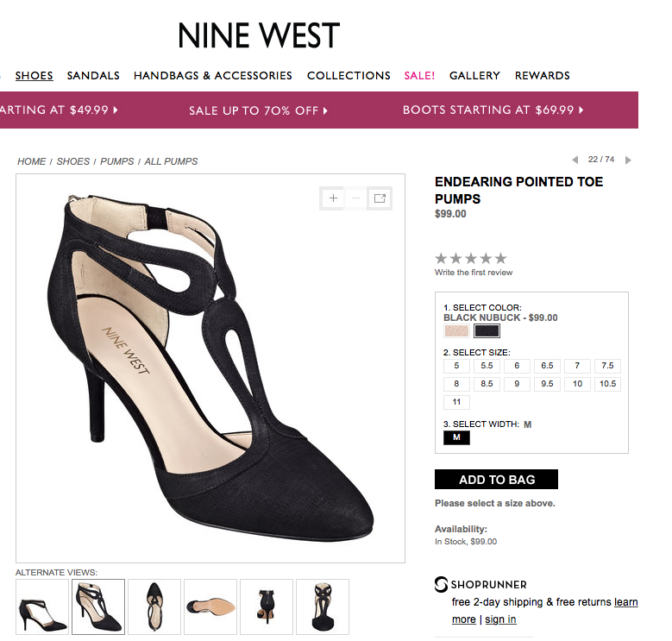Viewport: 672px width, 641px height.
Task: Select size 9
Action: click(517, 384)
